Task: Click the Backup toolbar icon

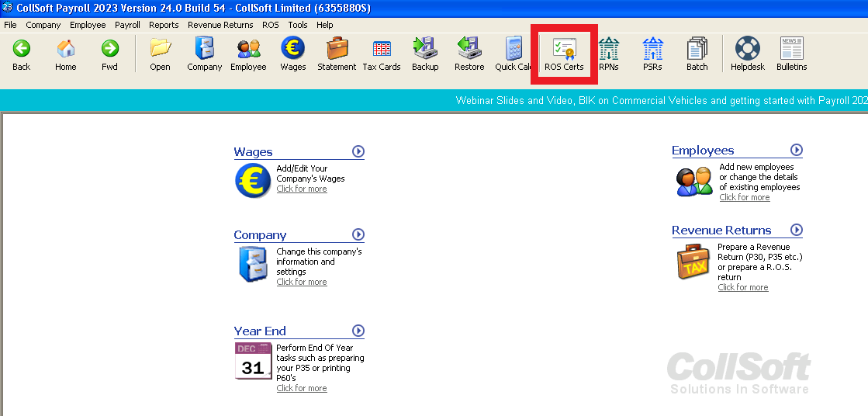Action: click(x=424, y=53)
